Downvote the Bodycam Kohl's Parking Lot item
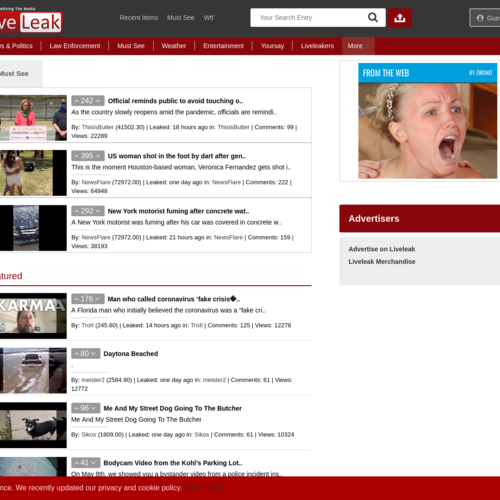500x500 pixels. 94,463
